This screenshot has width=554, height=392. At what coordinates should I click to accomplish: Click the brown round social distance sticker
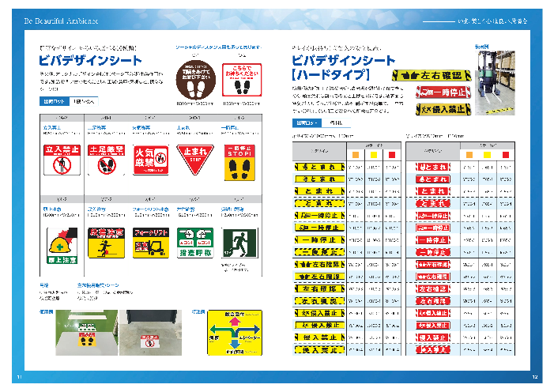click(193, 81)
